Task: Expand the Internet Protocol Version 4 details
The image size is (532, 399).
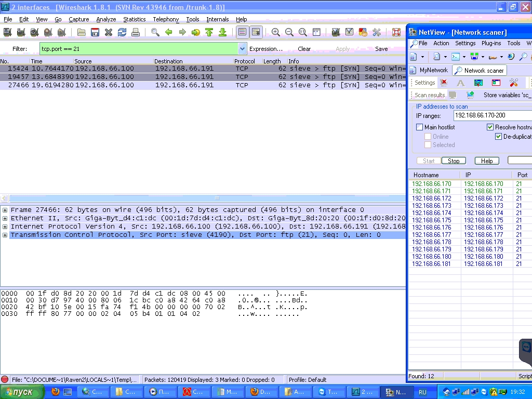Action: pos(5,227)
